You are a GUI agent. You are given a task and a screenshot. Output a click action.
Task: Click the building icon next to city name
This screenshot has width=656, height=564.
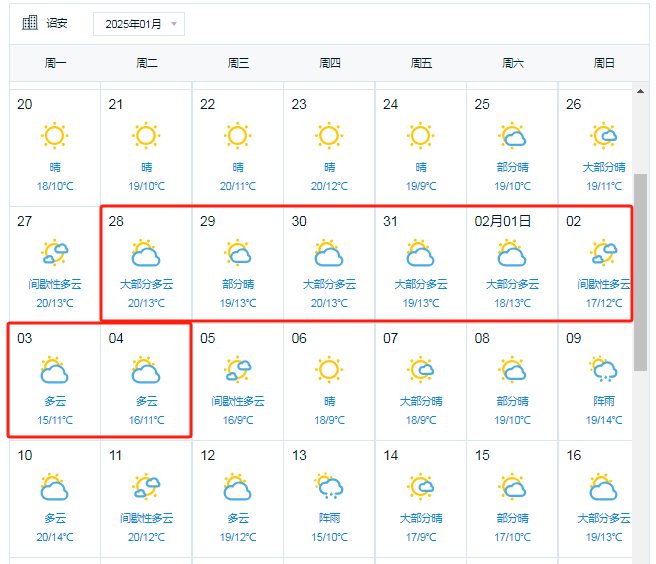(x=30, y=23)
